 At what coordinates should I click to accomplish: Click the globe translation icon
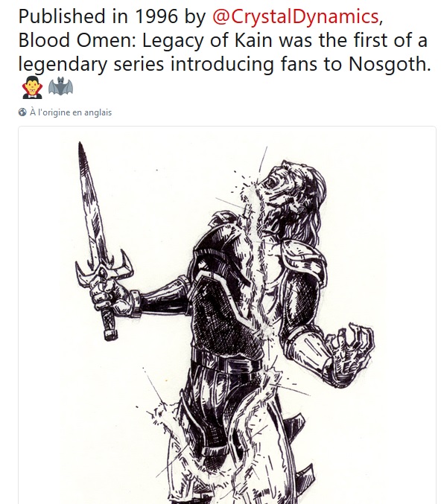pyautogui.click(x=22, y=112)
